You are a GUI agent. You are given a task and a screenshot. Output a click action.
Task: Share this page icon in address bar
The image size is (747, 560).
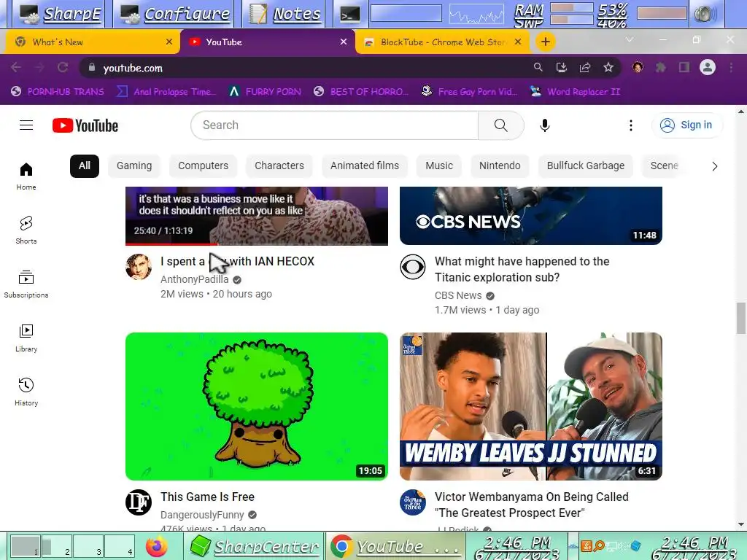(x=585, y=68)
